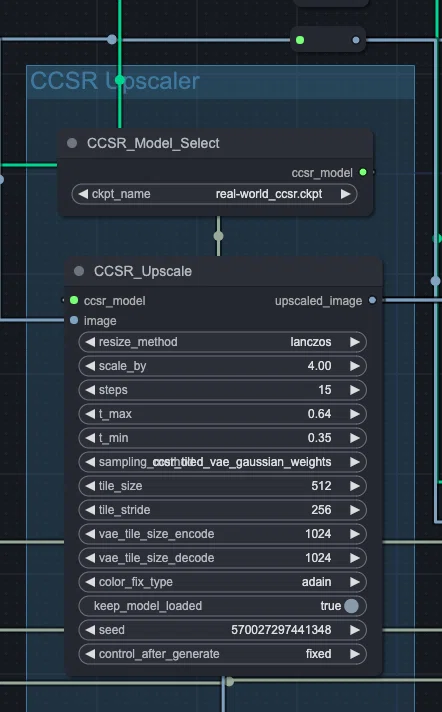Select the previous ckpt_name with left arrow
The width and height of the screenshot is (442, 712).
point(83,194)
